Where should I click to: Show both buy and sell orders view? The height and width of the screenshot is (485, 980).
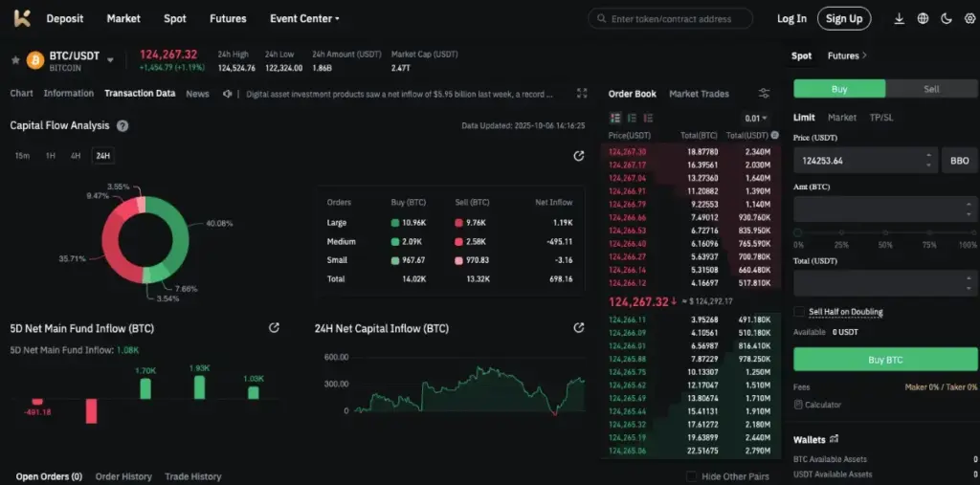click(615, 118)
